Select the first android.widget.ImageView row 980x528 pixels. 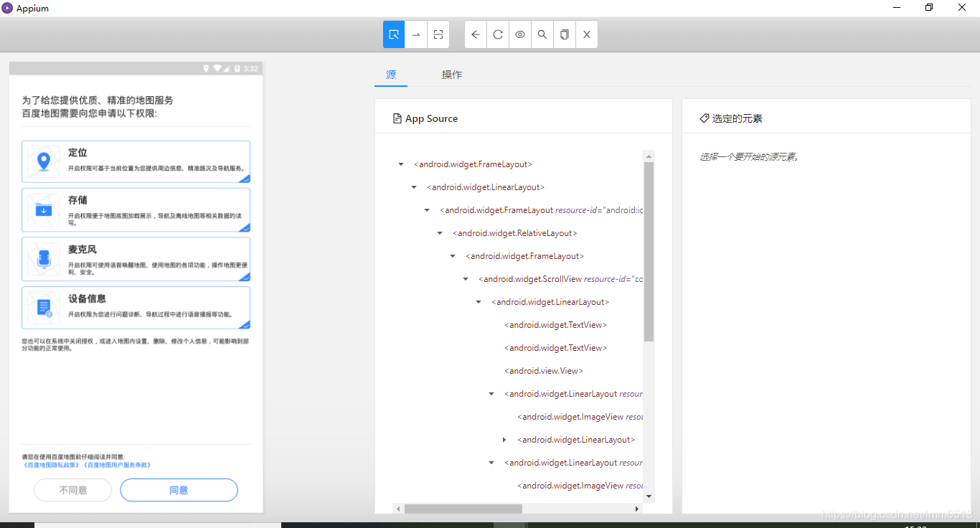click(x=580, y=417)
